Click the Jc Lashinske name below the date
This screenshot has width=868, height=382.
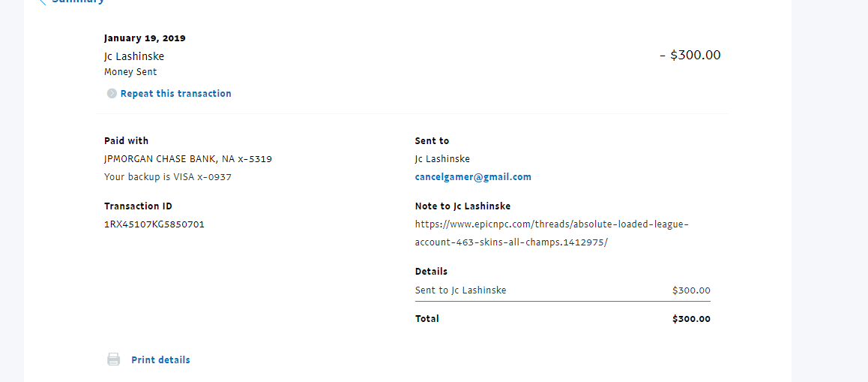click(134, 56)
